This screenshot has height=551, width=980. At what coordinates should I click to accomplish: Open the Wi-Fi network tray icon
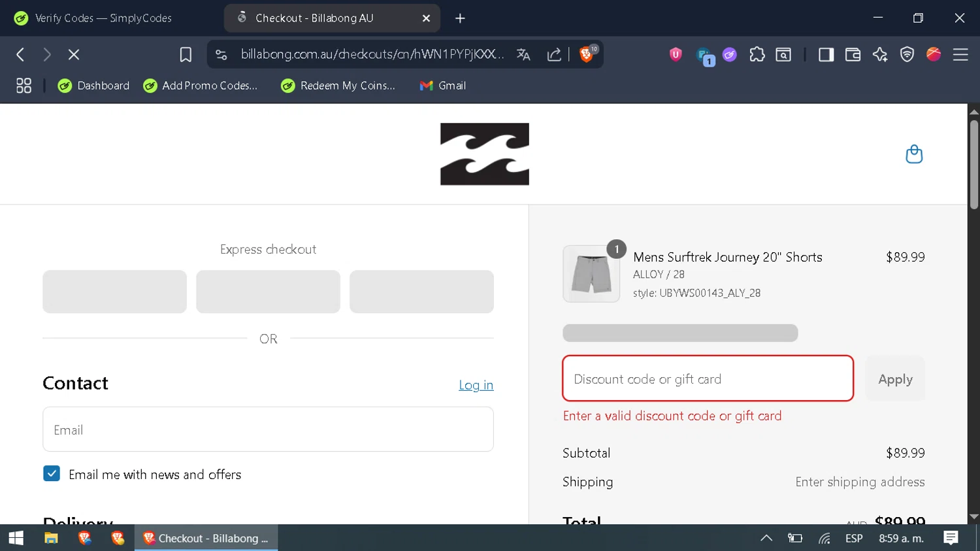point(825,538)
